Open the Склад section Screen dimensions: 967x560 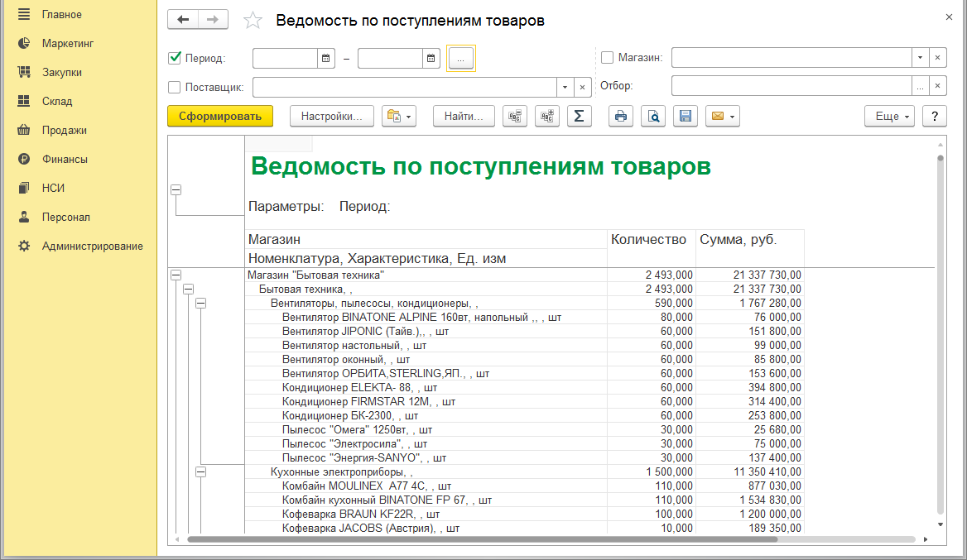click(57, 101)
